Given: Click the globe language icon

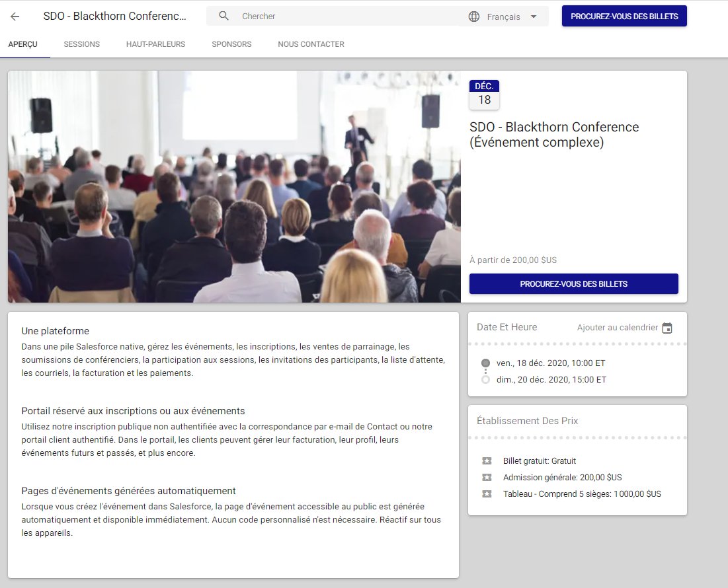Looking at the screenshot, I should (474, 17).
